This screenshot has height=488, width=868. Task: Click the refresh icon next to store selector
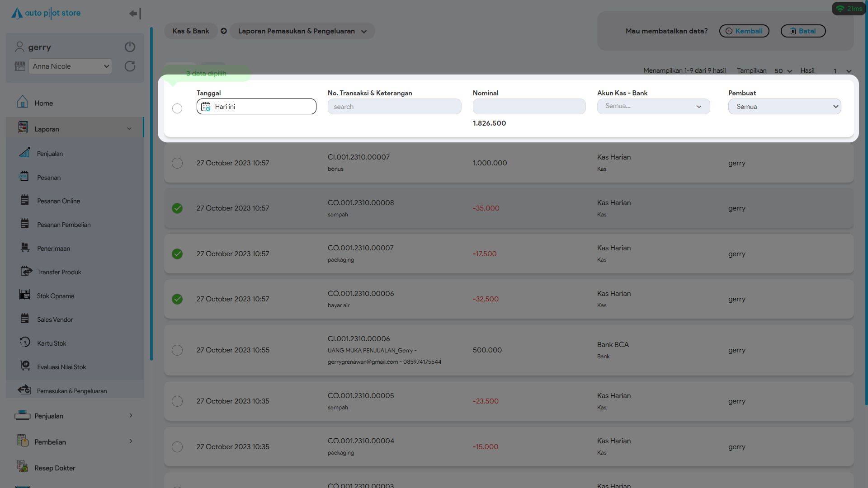click(130, 66)
